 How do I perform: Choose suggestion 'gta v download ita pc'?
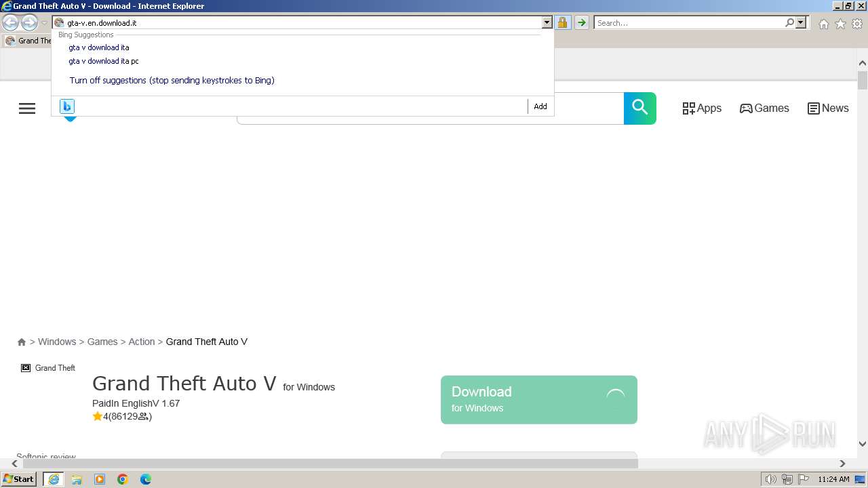tap(104, 61)
